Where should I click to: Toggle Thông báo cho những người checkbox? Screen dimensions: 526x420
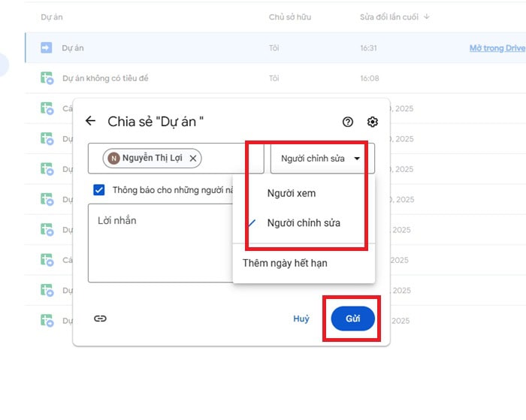99,190
